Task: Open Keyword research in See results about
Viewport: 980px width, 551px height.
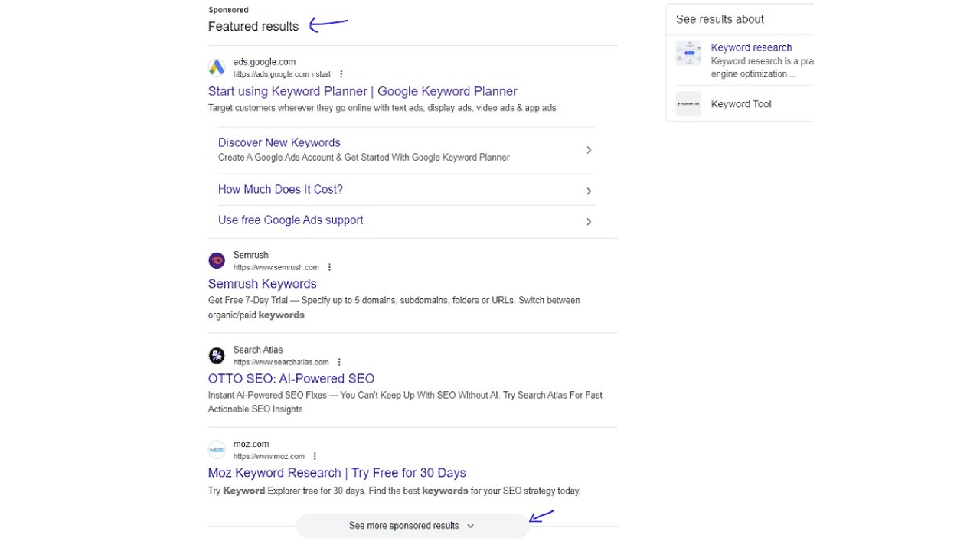Action: coord(751,47)
